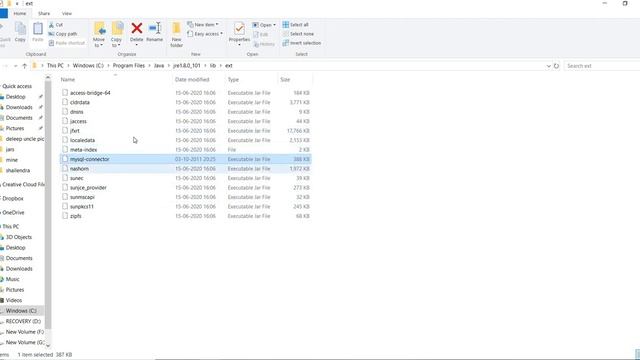Click the Paste icon in Clipboard group
The height and width of the screenshot is (360, 640).
(38, 32)
